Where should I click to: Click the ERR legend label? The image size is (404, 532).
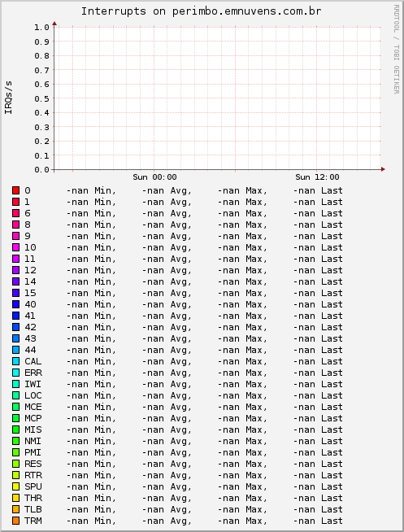tap(33, 373)
